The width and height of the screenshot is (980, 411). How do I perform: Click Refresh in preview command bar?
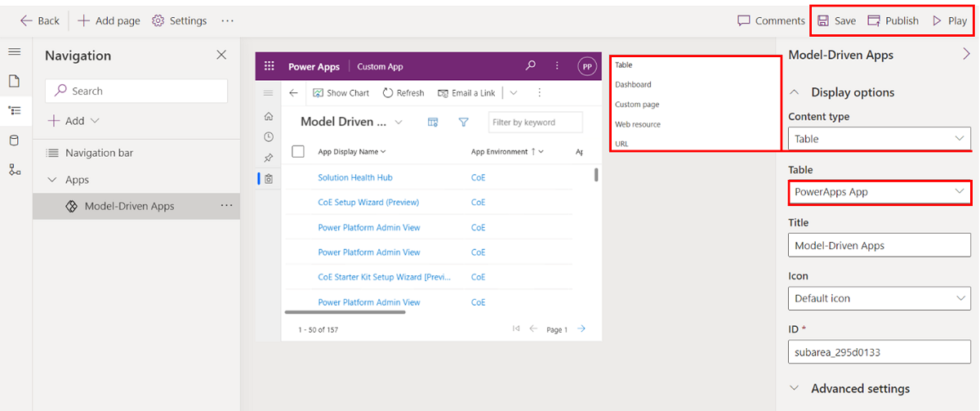[x=403, y=93]
